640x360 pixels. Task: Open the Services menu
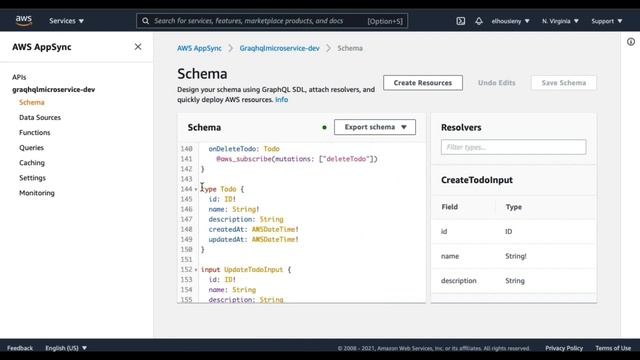click(67, 21)
